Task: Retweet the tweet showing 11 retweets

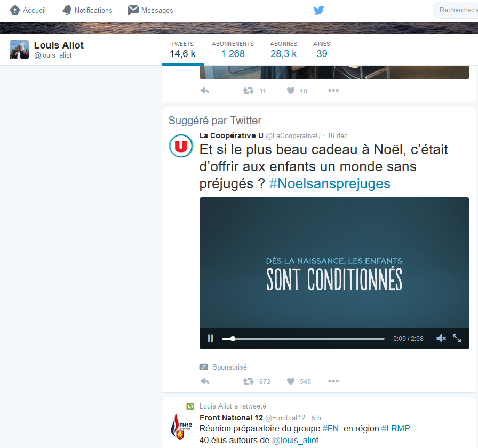Action: pos(248,91)
